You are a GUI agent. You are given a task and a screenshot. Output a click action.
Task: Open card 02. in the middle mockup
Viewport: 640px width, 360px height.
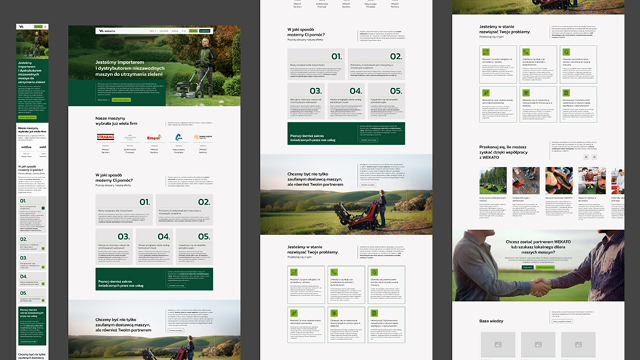(376, 64)
